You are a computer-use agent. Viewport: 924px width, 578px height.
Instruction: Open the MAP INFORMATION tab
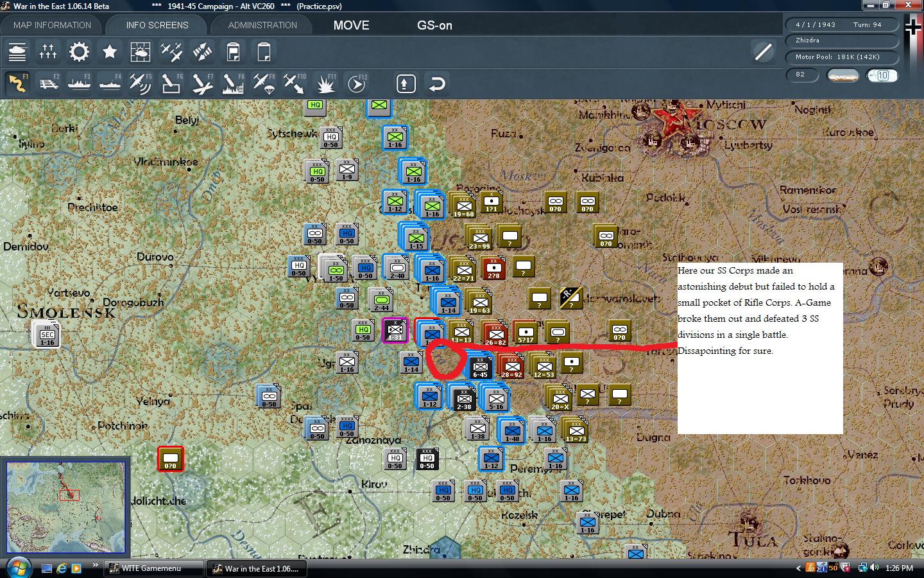coord(52,25)
